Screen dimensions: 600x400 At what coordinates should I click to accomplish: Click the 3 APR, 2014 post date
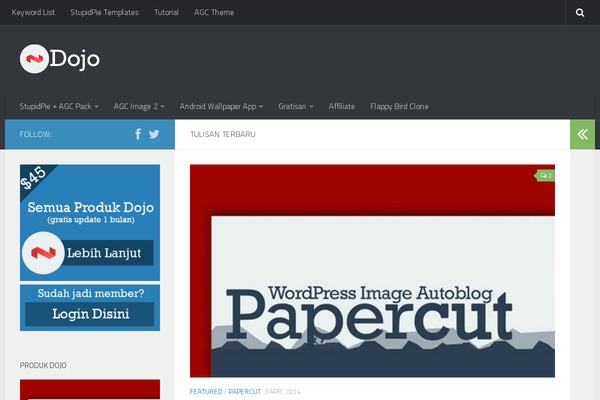(x=282, y=392)
